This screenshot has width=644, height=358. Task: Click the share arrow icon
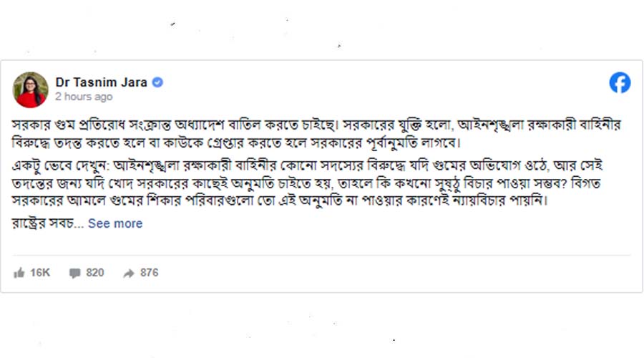129,273
